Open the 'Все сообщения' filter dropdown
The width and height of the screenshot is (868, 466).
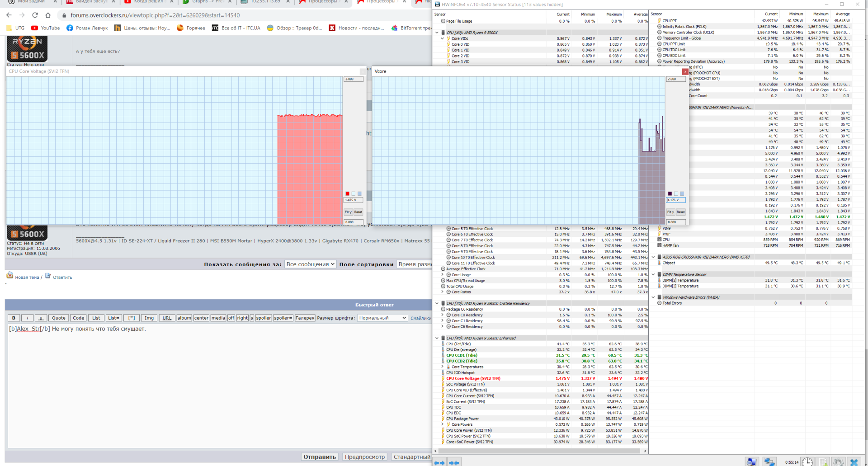[x=310, y=264]
